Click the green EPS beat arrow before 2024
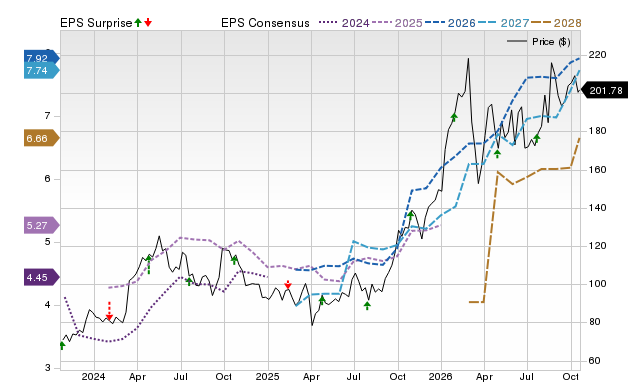The height and width of the screenshot is (382, 640). tap(62, 346)
